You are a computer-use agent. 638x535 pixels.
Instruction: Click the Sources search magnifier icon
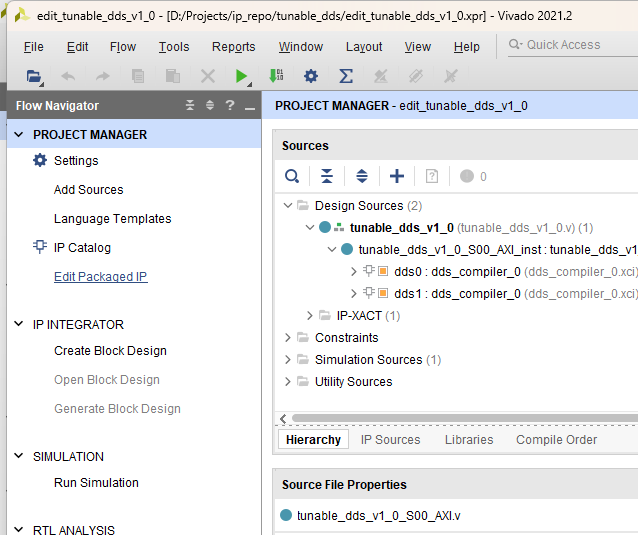coord(292,177)
